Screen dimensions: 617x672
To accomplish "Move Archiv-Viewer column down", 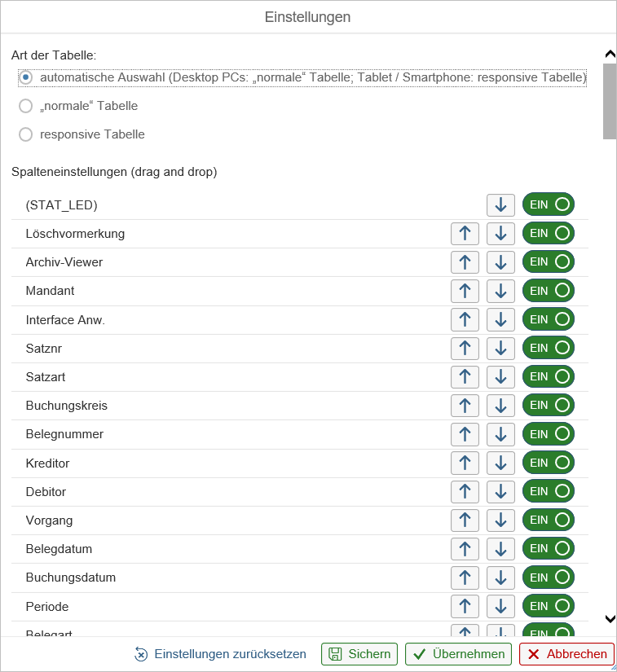I will click(500, 262).
